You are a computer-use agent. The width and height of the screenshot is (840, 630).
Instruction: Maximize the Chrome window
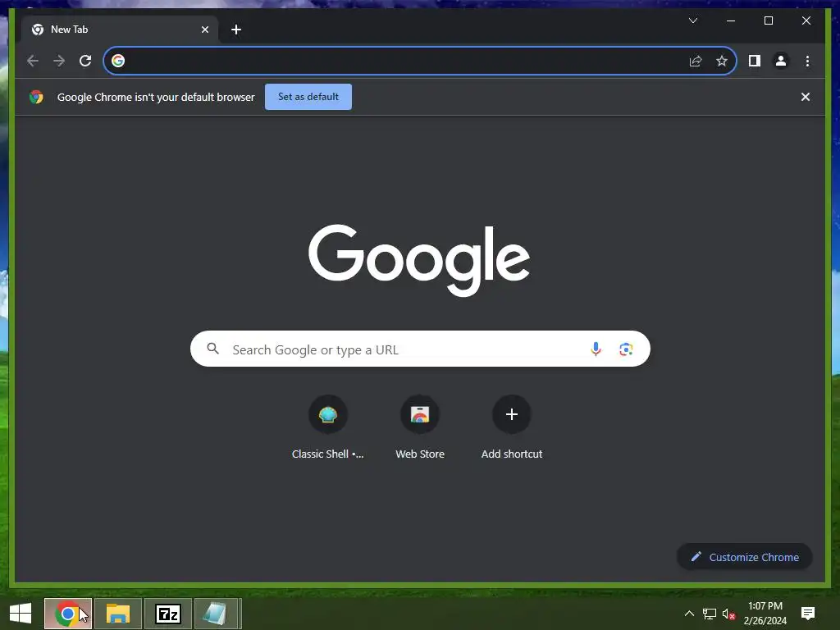(x=768, y=21)
